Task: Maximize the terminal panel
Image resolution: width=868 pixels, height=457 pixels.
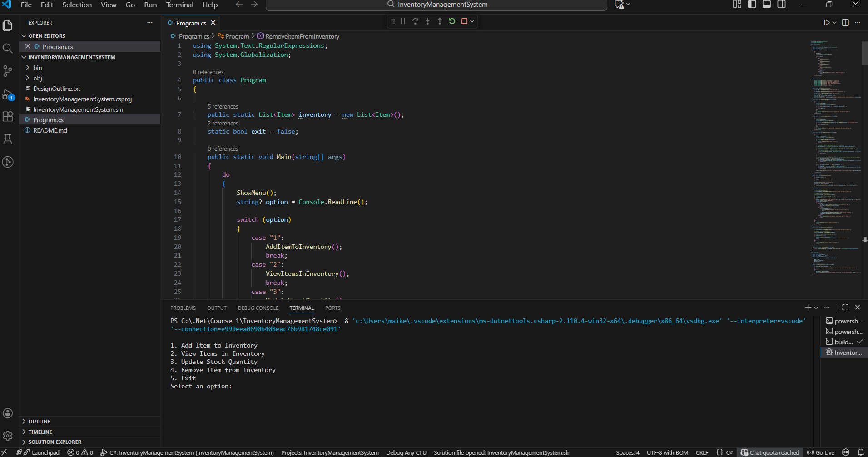Action: pyautogui.click(x=844, y=308)
